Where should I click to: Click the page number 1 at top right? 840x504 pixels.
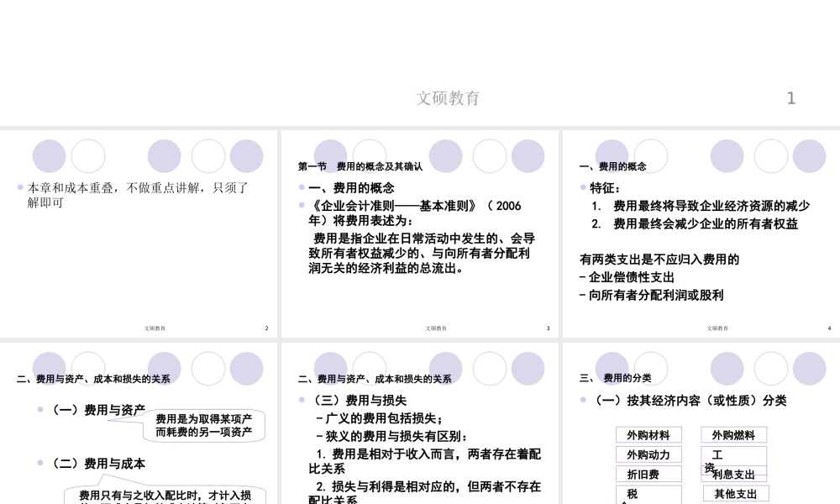tap(790, 98)
